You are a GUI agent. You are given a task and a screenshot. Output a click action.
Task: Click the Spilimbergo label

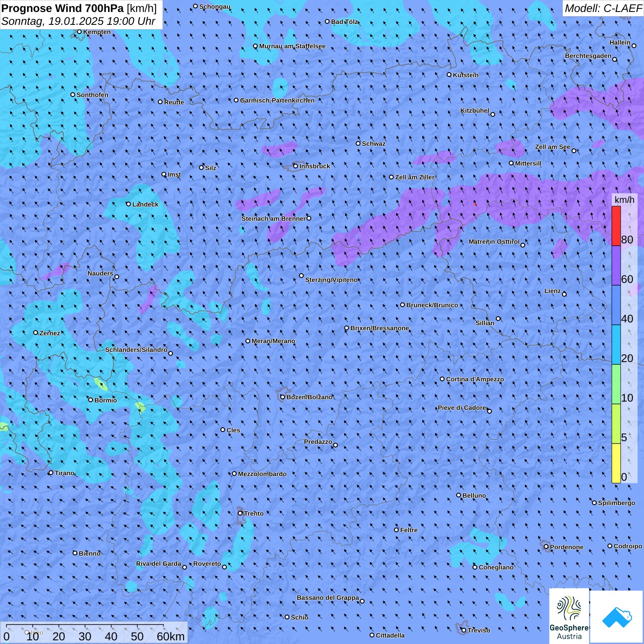pyautogui.click(x=616, y=503)
